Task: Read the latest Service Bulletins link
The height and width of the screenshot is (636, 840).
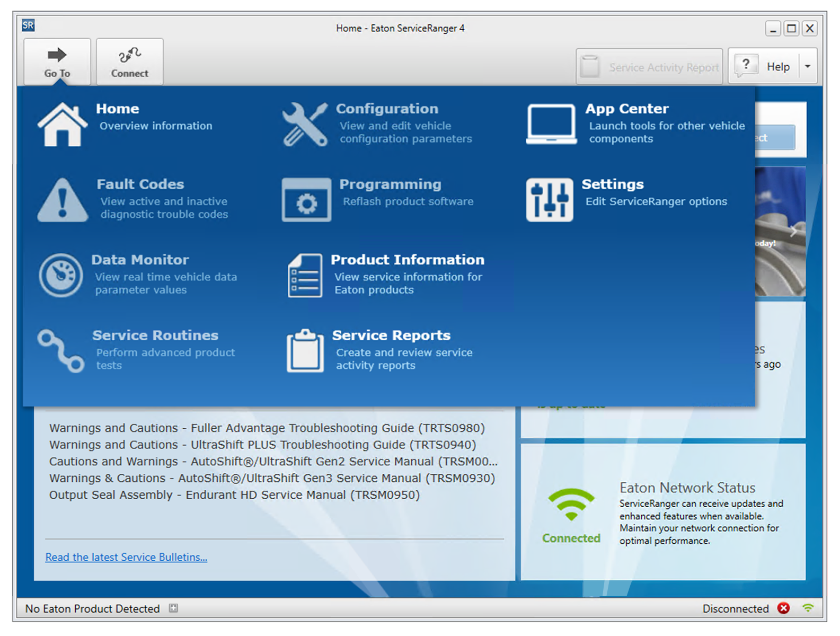Action: coord(126,557)
